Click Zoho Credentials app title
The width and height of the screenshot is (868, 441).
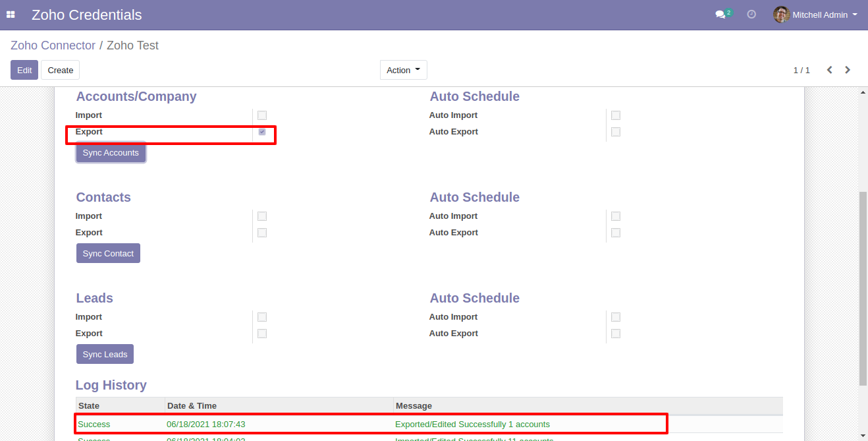point(86,15)
